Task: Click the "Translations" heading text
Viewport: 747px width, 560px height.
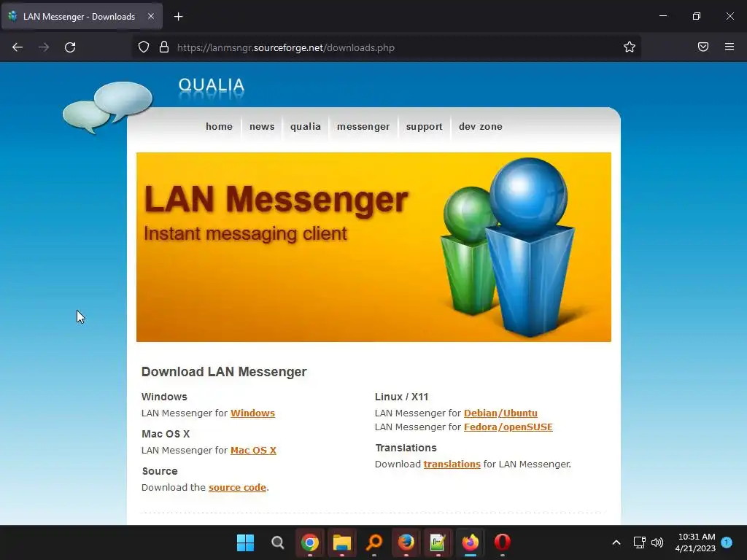Action: click(406, 448)
